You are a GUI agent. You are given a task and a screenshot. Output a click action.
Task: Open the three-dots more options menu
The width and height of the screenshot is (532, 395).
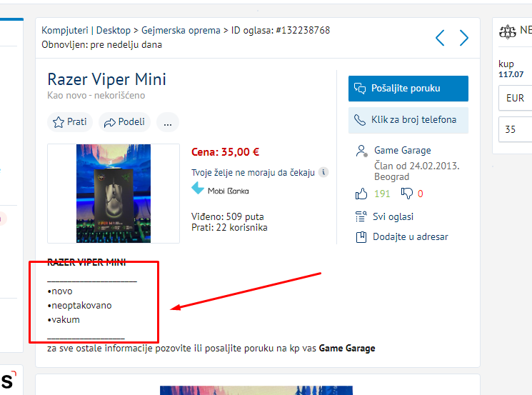[x=168, y=122]
